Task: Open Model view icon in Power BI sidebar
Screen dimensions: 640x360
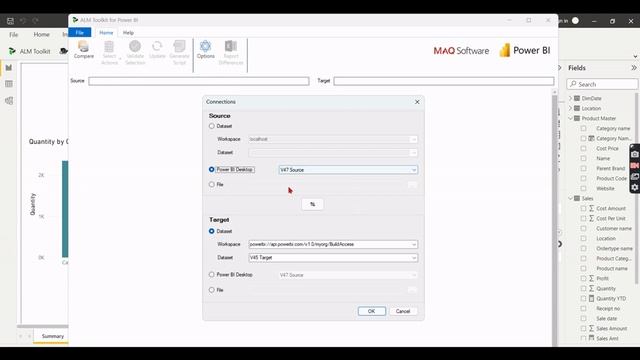Action: [9, 100]
